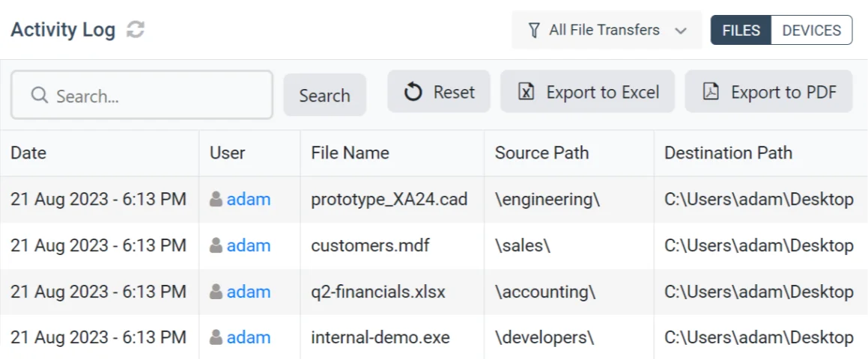Switch to the DEVICES view
This screenshot has height=359, width=868.
pos(811,31)
